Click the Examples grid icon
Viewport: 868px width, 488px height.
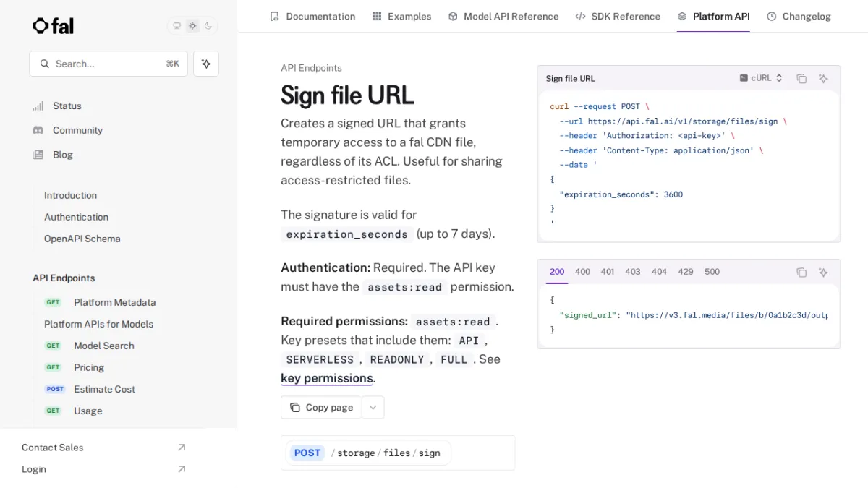pyautogui.click(x=377, y=16)
